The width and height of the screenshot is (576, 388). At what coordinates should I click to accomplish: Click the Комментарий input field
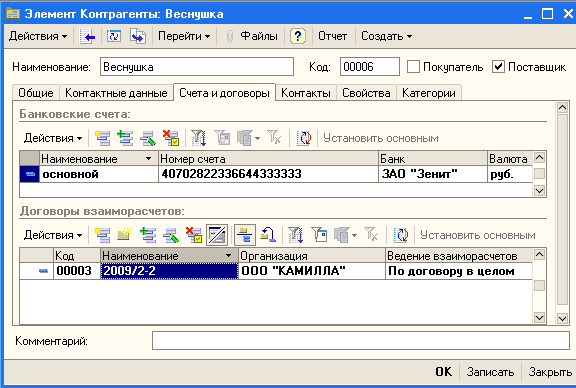pos(361,341)
